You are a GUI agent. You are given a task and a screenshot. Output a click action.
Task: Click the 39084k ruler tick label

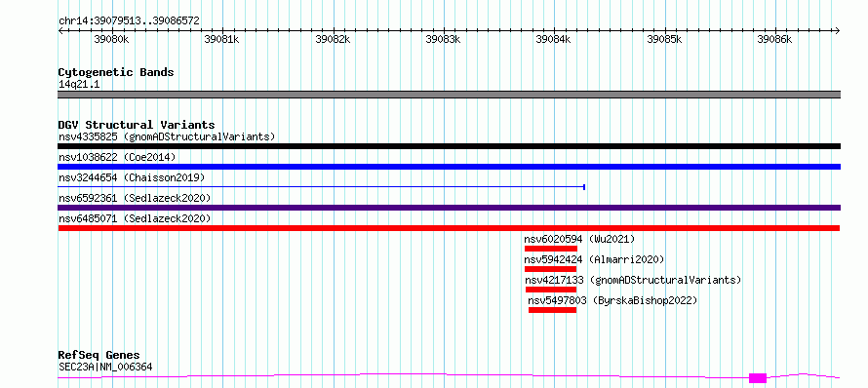[x=554, y=39]
